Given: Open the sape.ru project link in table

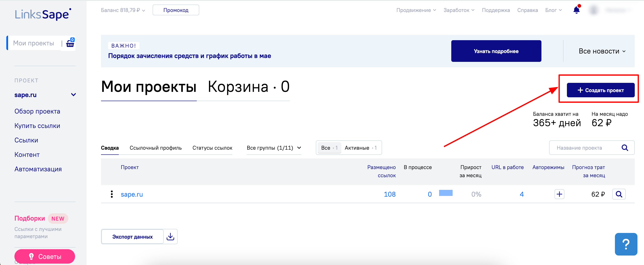Looking at the screenshot, I should pyautogui.click(x=132, y=194).
